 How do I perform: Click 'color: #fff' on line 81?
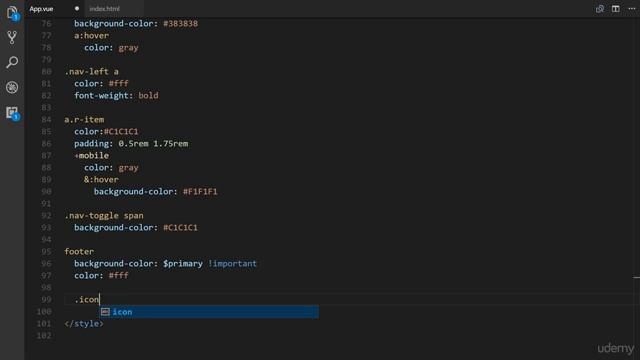(101, 83)
